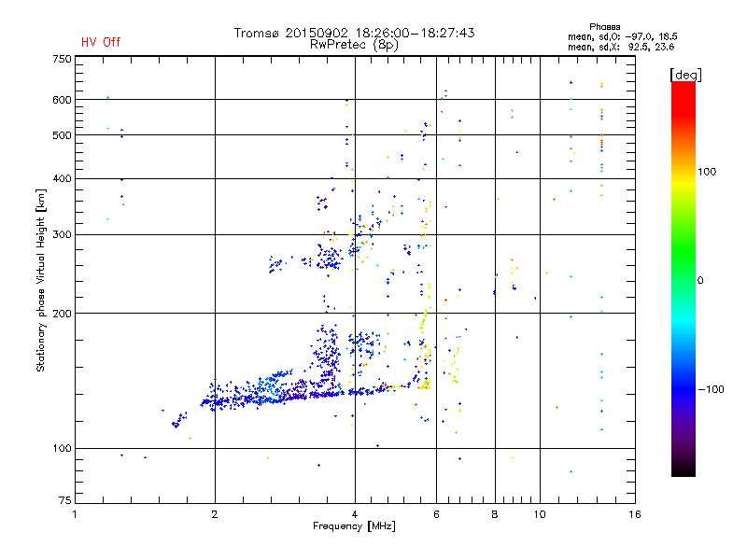Click the 'Frequency [MHz]' axis title
This screenshot has width=747, height=560.
pos(354,526)
